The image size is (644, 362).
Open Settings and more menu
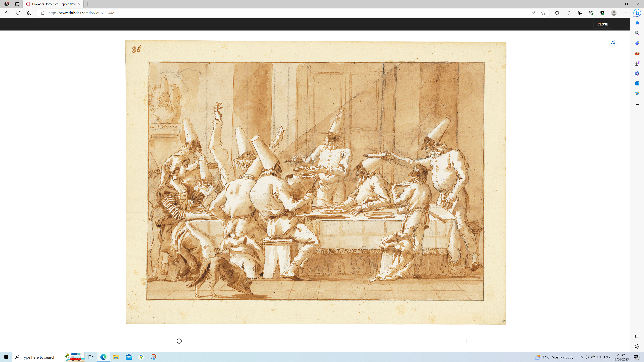625,13
